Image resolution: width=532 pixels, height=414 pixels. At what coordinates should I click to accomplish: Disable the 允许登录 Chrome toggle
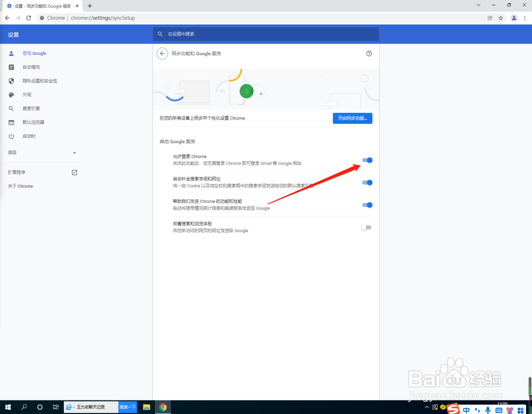366,160
